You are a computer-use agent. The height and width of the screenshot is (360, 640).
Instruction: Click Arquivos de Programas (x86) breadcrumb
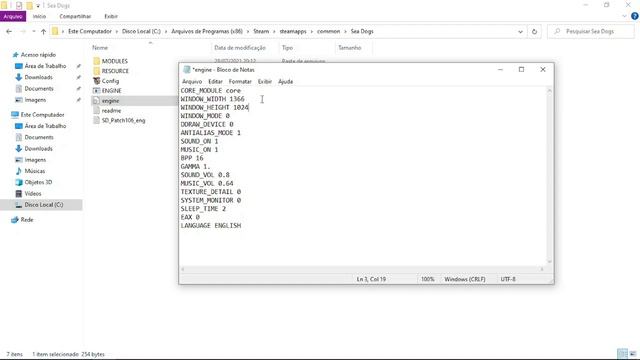pos(207,31)
